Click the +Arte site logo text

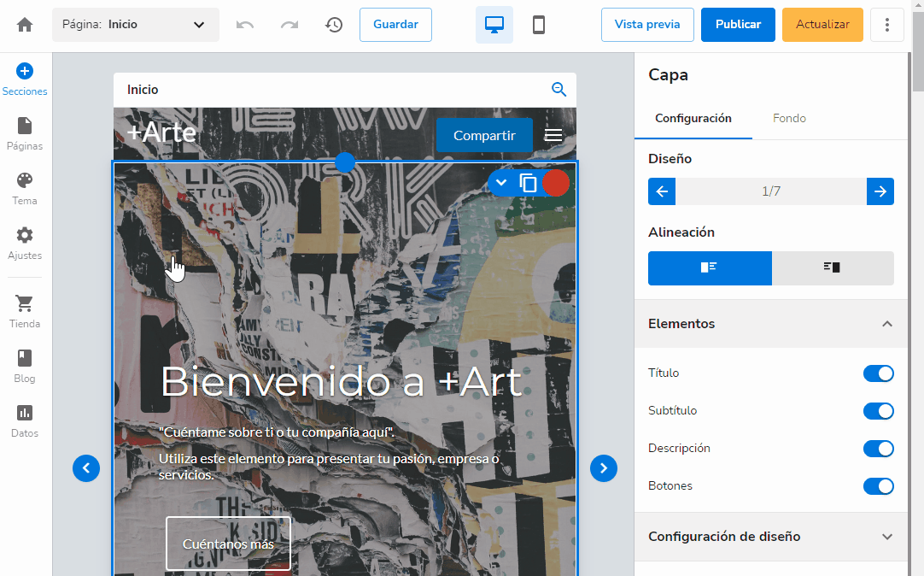click(161, 132)
